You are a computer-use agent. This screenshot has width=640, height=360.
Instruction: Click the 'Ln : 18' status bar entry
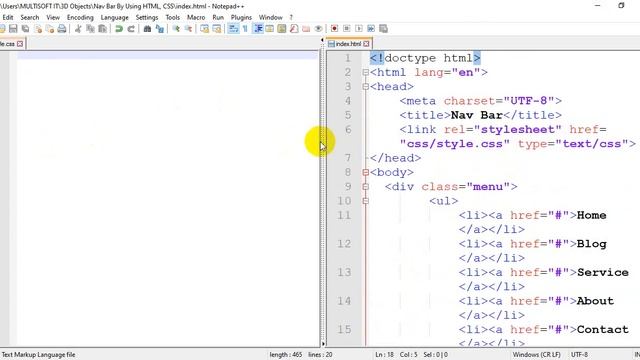(384, 355)
